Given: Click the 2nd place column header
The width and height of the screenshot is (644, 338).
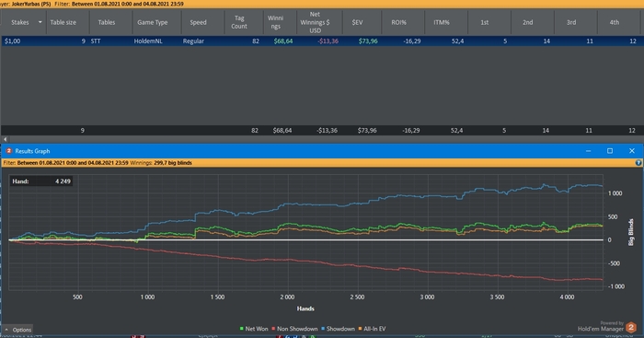Looking at the screenshot, I should click(528, 22).
